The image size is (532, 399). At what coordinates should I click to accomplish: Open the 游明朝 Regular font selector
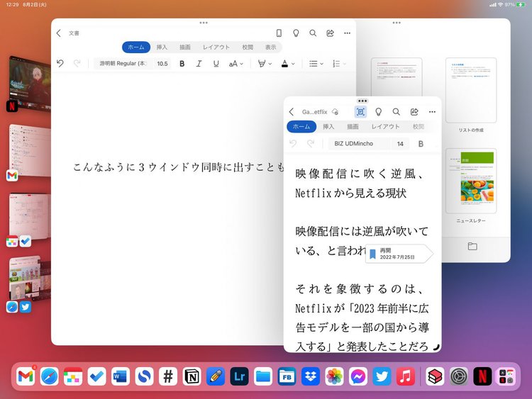122,64
